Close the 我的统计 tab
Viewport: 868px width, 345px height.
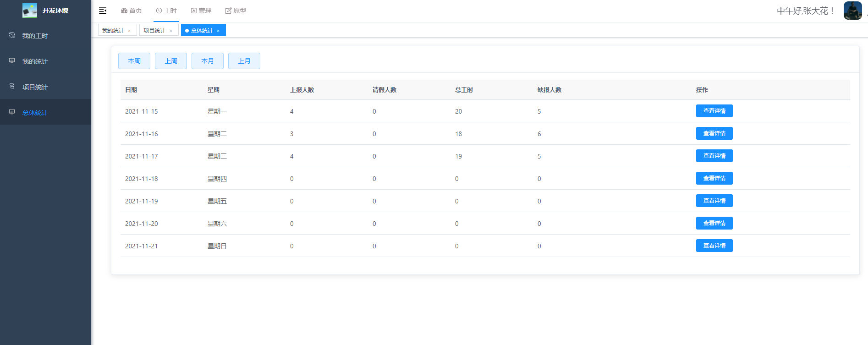pyautogui.click(x=129, y=31)
